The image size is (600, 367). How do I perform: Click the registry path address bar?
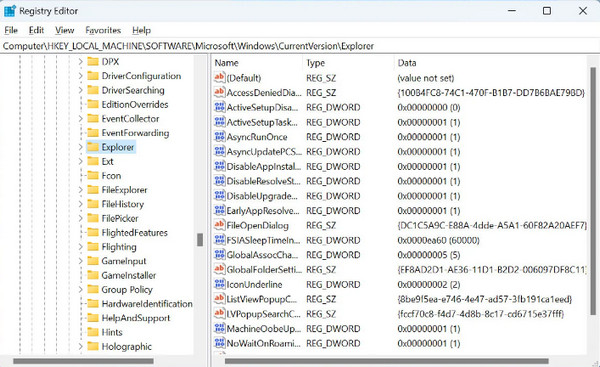tap(300, 46)
